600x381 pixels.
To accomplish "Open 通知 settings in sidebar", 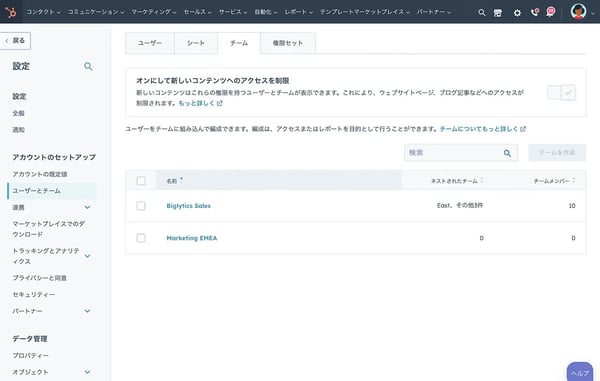I will tap(18, 130).
